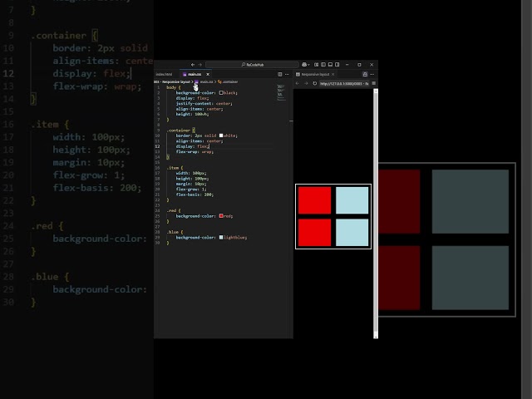Click the preview URL address field
The image size is (532, 399).
344,83
